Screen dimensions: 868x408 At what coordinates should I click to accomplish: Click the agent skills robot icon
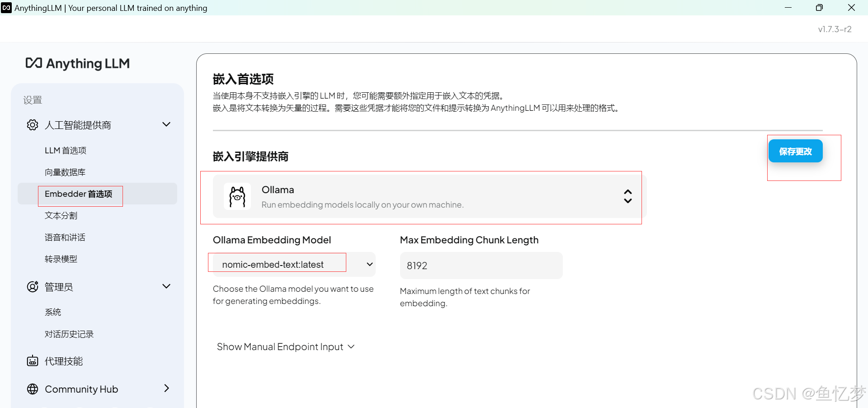[x=33, y=361]
